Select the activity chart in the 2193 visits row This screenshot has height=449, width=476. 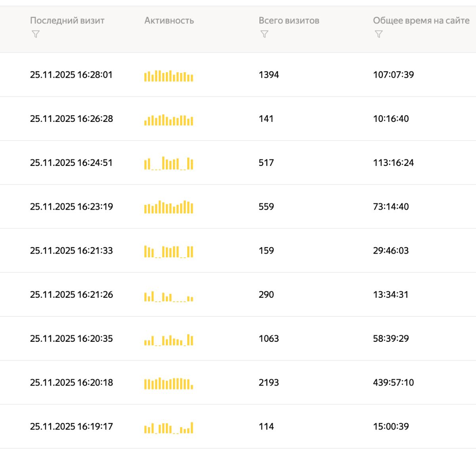(x=169, y=383)
